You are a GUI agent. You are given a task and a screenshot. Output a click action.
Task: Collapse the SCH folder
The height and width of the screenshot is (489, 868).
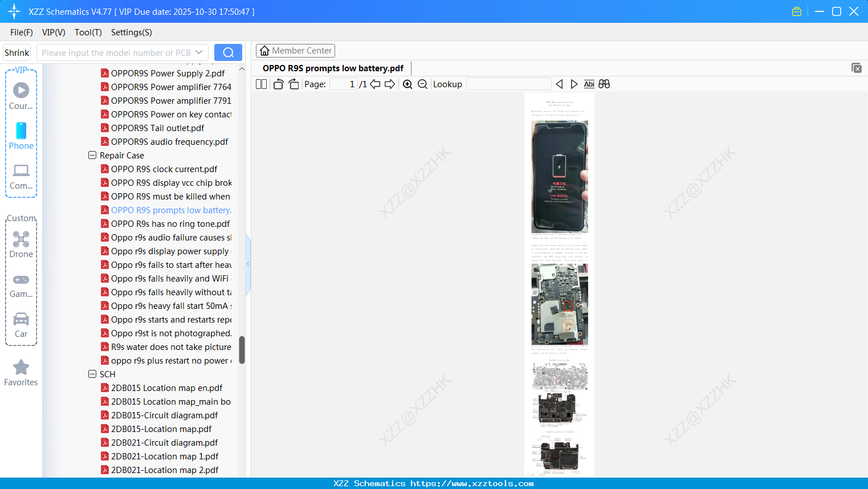(92, 374)
